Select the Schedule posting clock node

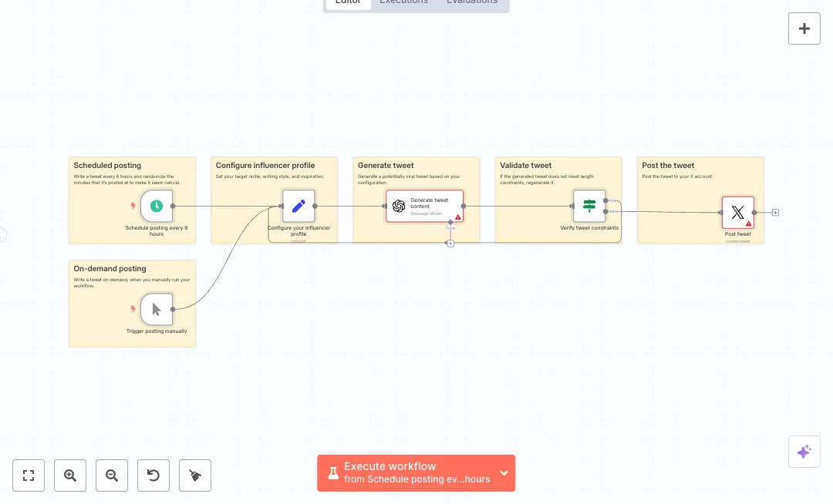tap(157, 206)
